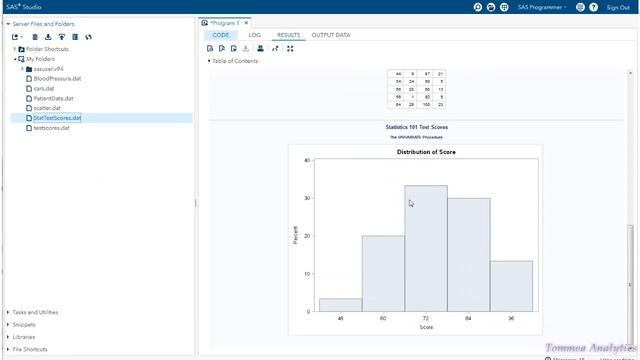Click the Upload file icon

pos(62,37)
